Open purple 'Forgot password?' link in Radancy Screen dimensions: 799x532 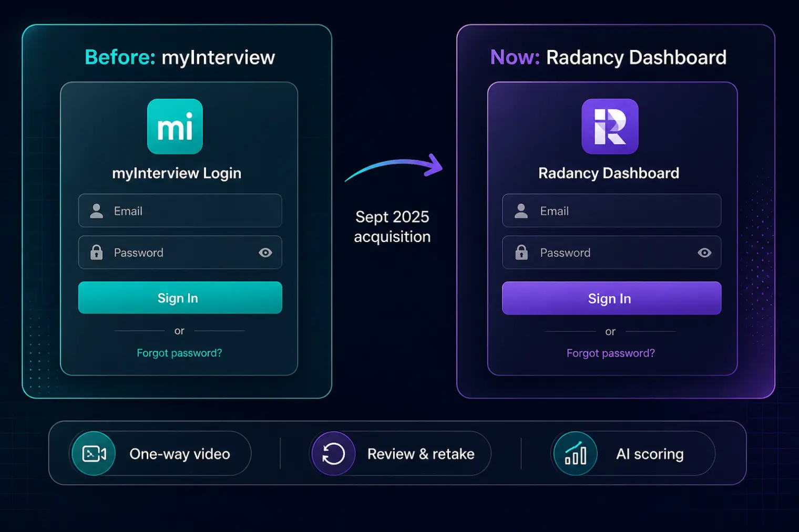point(611,353)
